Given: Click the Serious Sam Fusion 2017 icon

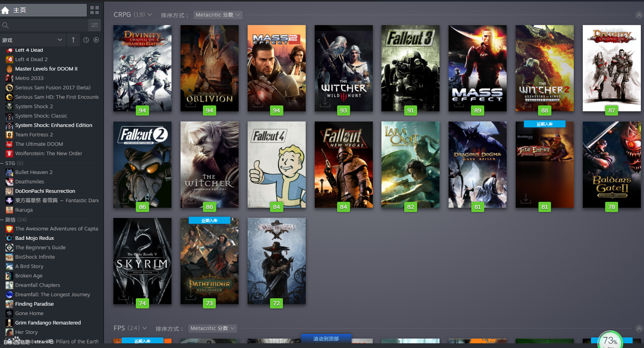Looking at the screenshot, I should click(9, 87).
